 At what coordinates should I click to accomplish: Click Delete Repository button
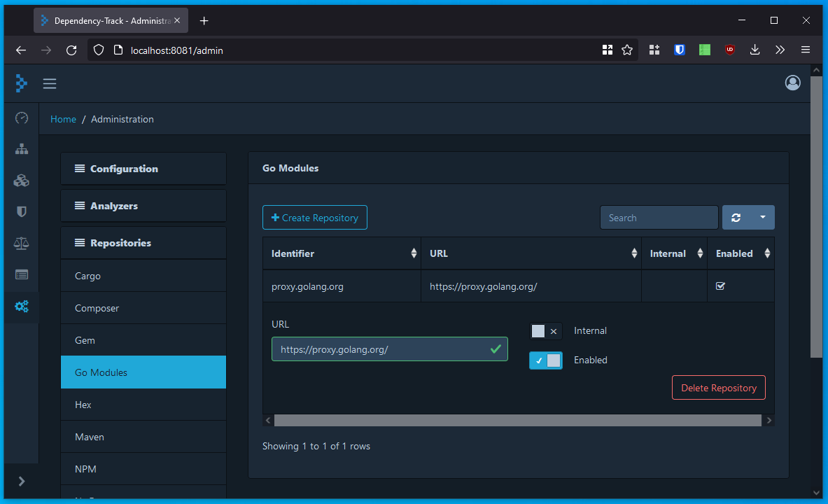719,388
